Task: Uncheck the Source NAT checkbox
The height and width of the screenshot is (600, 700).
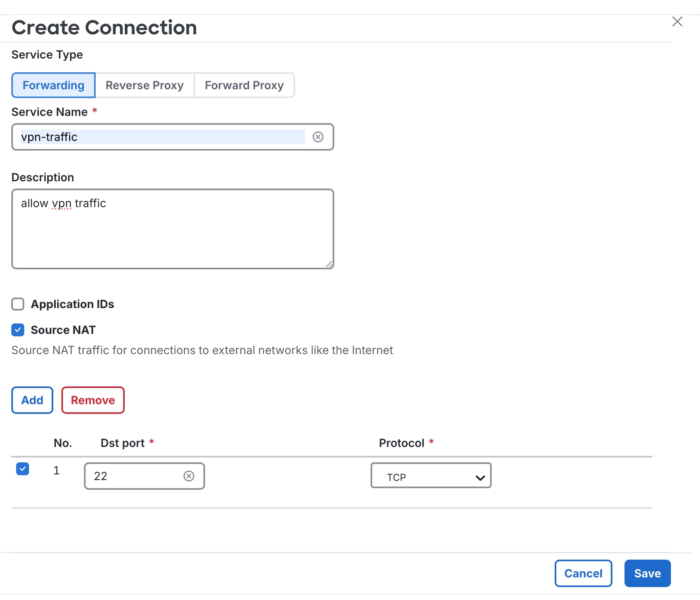Action: (18, 330)
